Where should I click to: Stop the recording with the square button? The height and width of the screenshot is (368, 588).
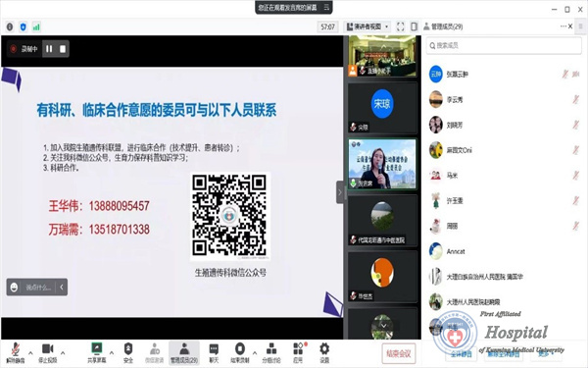point(63,49)
